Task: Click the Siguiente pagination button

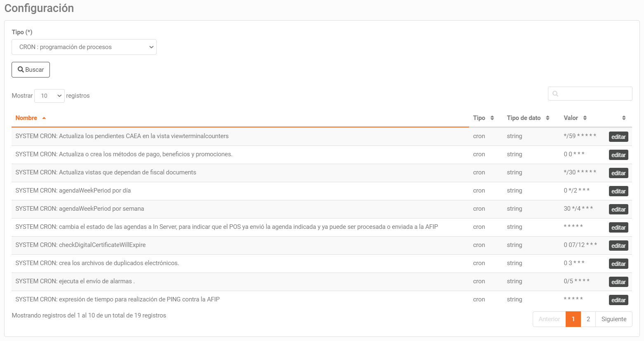Action: tap(614, 319)
